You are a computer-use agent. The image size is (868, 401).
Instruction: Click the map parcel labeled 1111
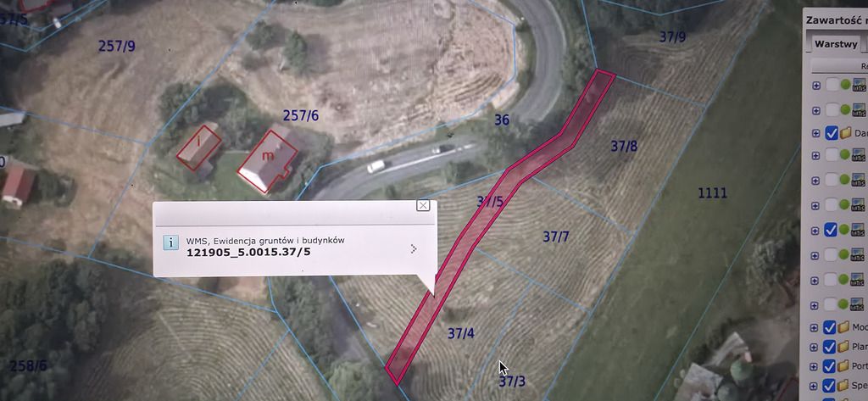coord(712,193)
